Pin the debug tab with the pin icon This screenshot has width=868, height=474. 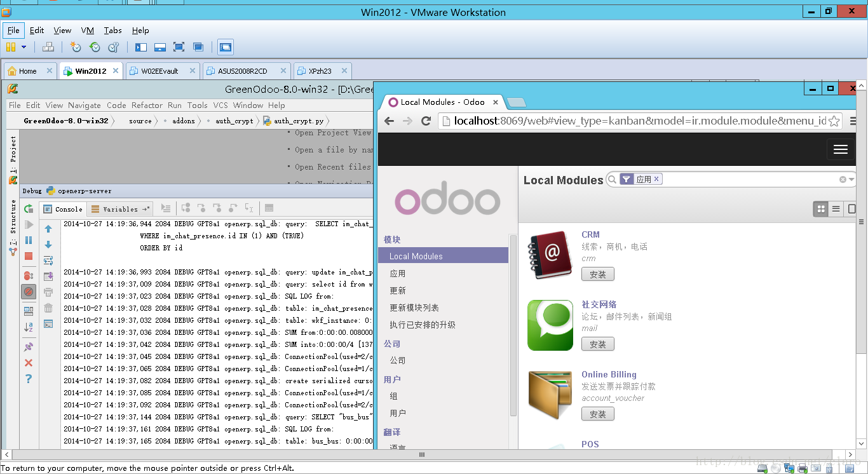[29, 347]
